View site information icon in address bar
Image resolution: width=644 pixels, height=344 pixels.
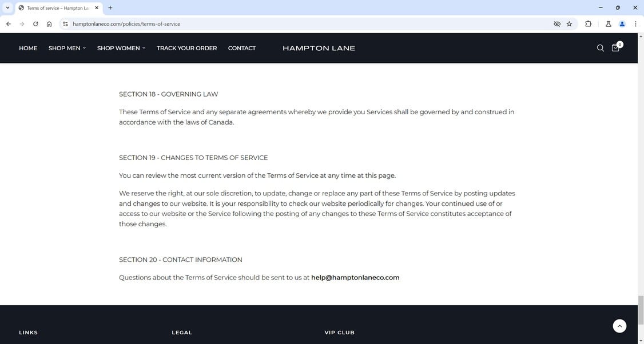tap(65, 24)
